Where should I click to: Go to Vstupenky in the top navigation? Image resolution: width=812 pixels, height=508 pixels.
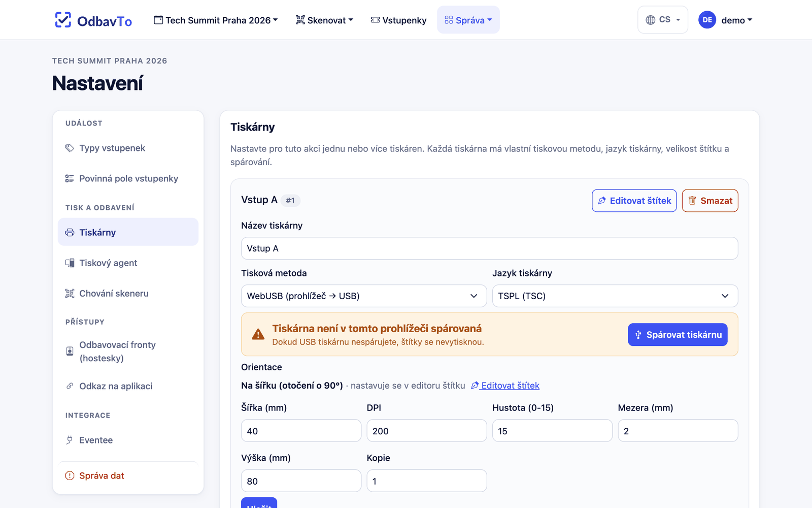[x=399, y=20]
